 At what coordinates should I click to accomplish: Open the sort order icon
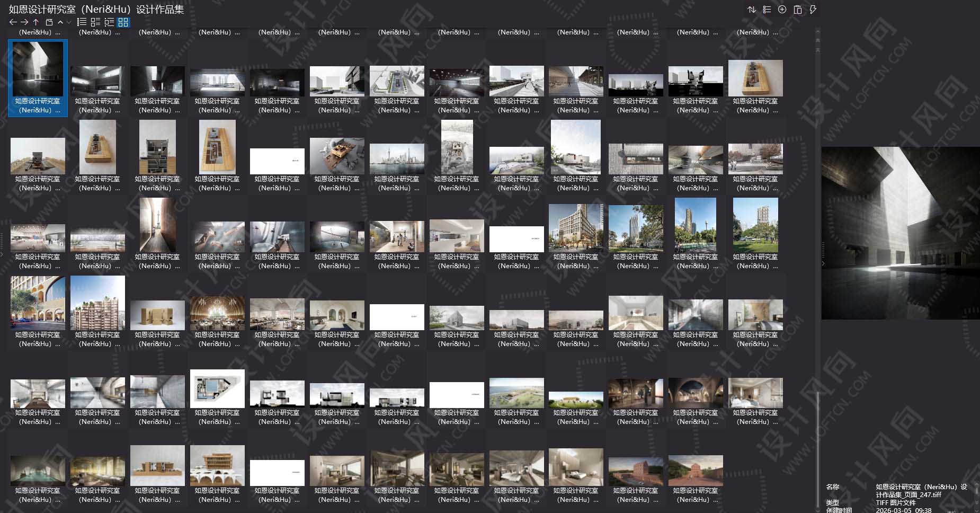(x=751, y=9)
